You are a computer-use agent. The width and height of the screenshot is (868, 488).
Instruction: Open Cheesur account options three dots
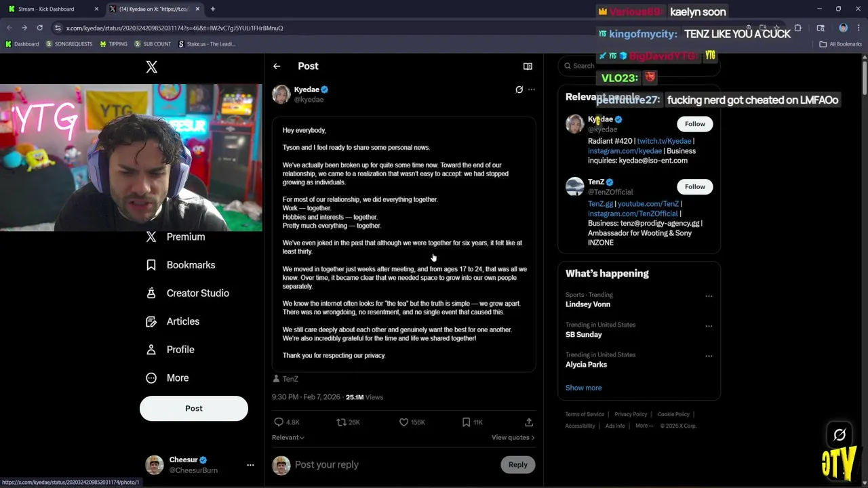tap(250, 465)
